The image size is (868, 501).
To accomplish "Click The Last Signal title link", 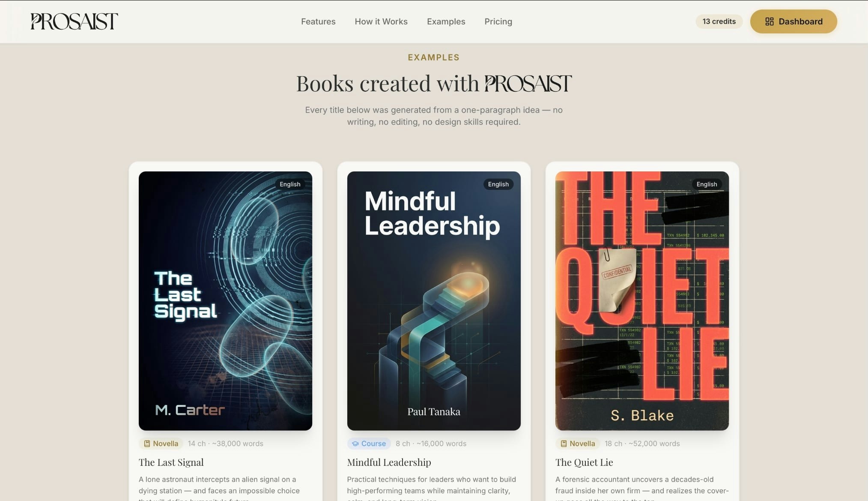I will tap(171, 462).
